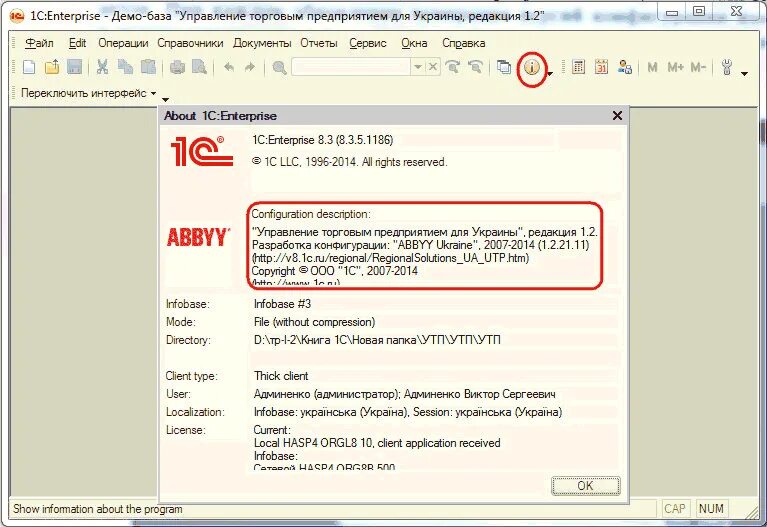Click the User value Админенко (администратор)
Screen dimensions: 767x527
(x=405, y=394)
